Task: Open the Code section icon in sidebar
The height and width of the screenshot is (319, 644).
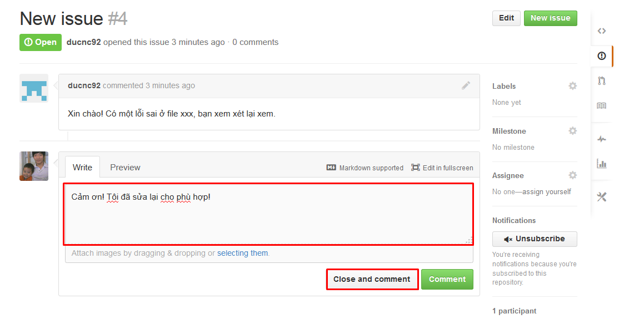Action: point(601,31)
